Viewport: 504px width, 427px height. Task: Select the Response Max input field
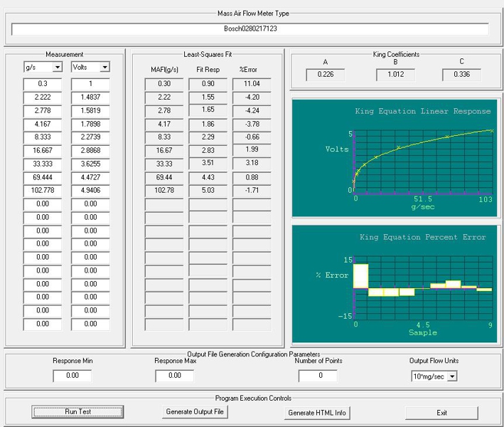(174, 376)
